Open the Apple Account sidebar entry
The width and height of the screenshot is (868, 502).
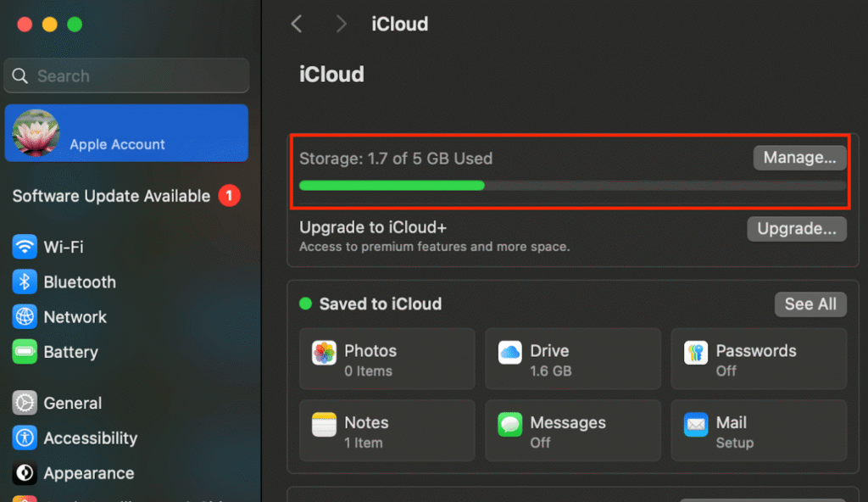coord(126,133)
